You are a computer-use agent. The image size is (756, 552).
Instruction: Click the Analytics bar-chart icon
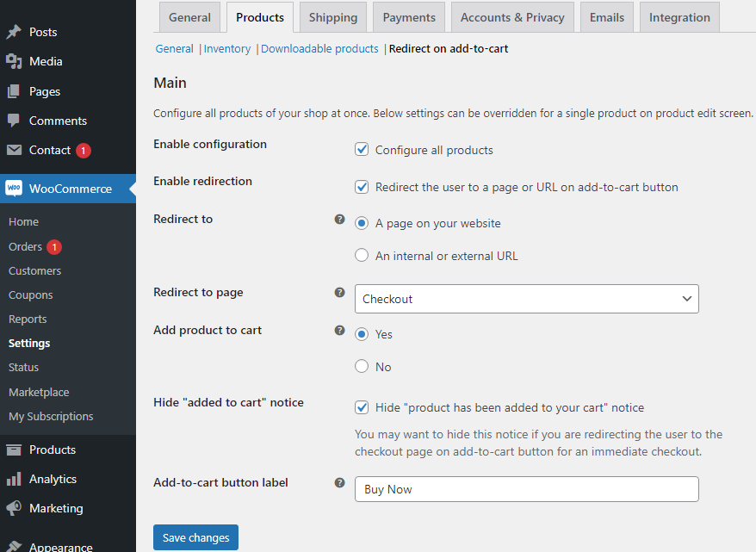pyautogui.click(x=13, y=479)
